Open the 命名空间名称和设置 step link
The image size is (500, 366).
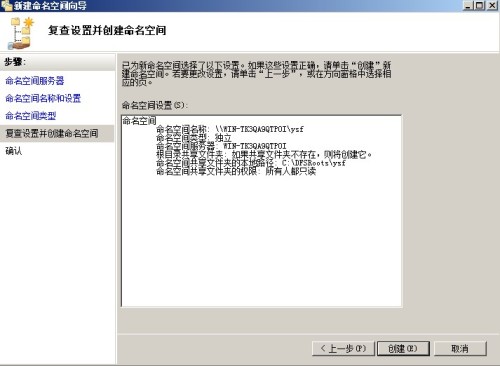(43, 98)
